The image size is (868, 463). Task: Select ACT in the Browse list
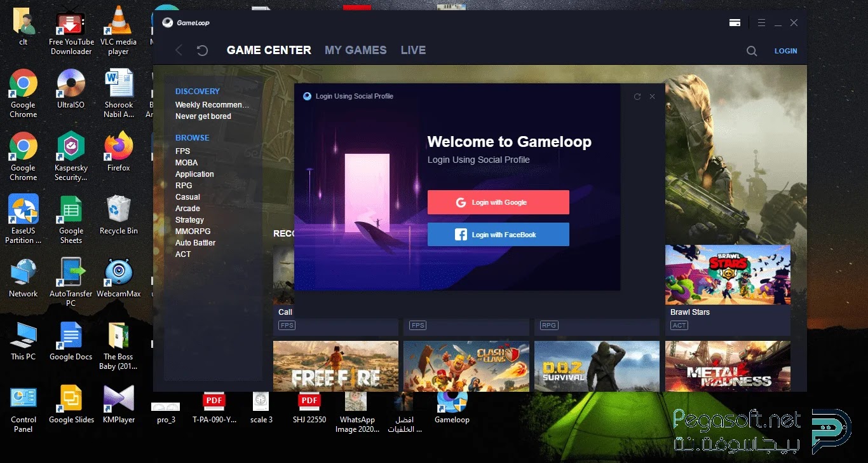183,254
